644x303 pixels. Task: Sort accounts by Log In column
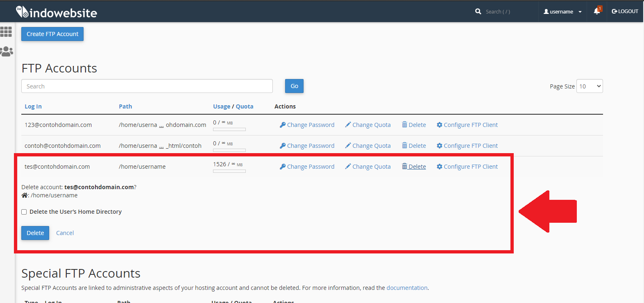click(x=33, y=106)
